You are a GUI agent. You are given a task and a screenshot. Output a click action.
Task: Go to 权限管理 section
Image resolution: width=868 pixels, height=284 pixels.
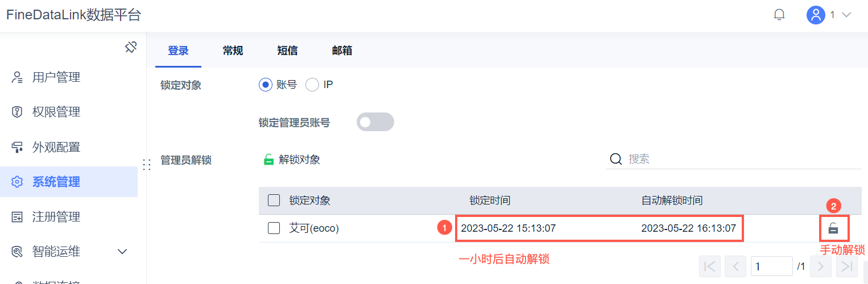[x=56, y=112]
